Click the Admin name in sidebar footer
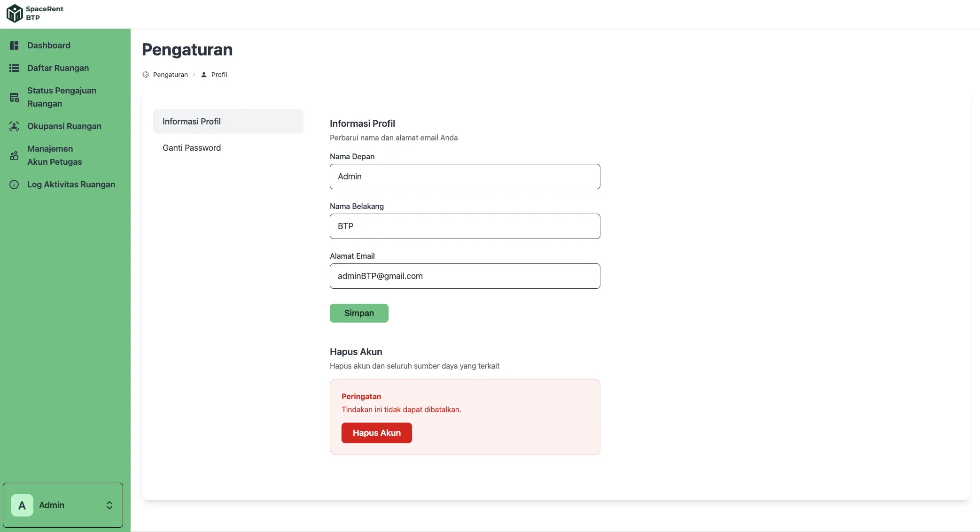 52,505
